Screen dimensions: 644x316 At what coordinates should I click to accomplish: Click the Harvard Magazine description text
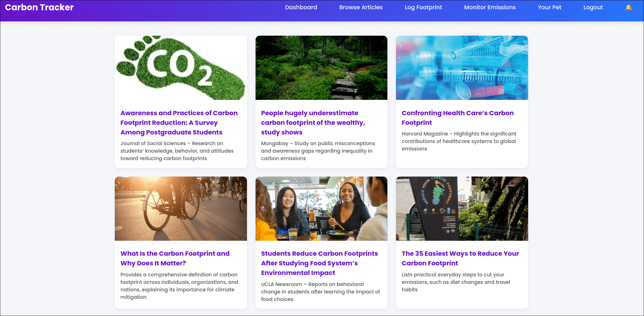(459, 141)
